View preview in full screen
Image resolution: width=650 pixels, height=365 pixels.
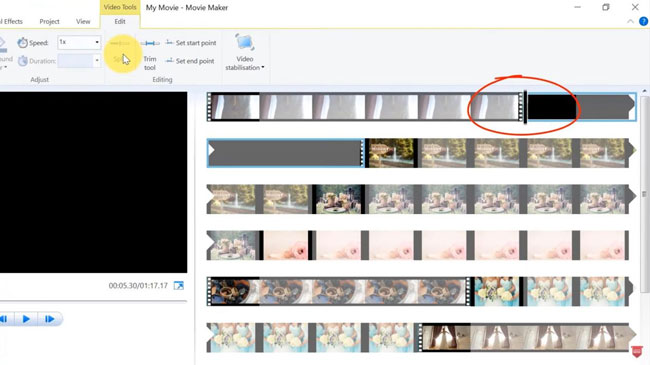coord(179,285)
